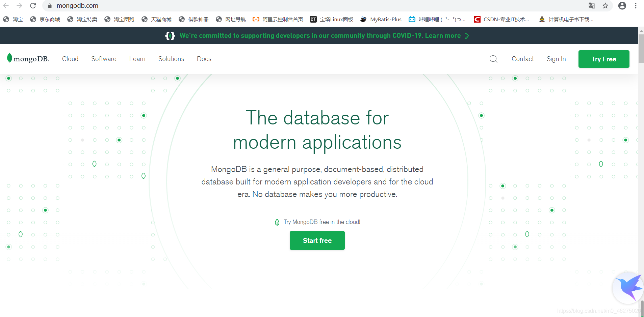Open the 京东商城 bookmark

pyautogui.click(x=45, y=20)
